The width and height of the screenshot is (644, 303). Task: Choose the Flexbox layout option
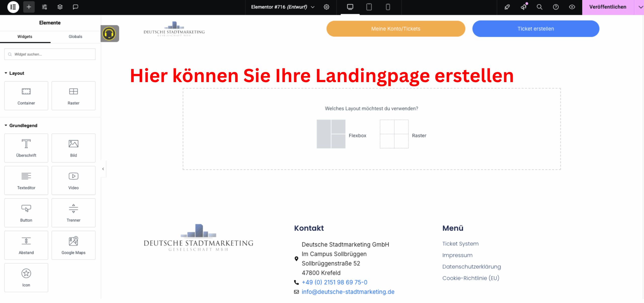point(331,134)
